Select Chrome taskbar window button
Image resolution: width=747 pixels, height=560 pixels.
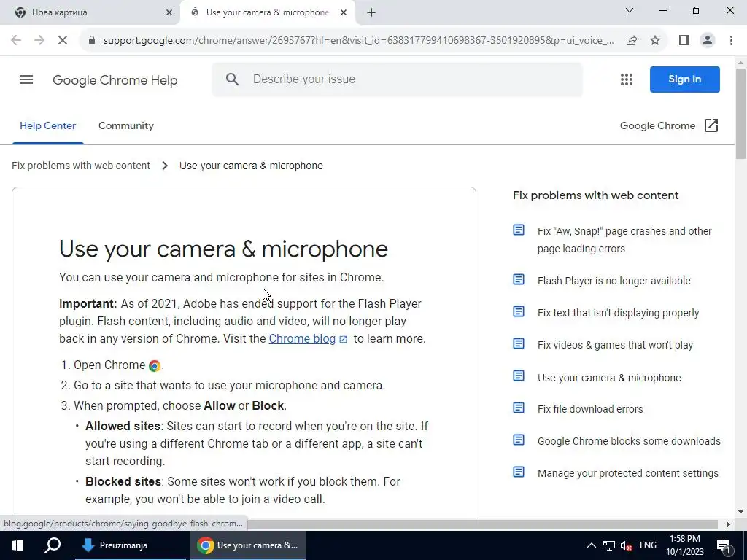click(248, 545)
